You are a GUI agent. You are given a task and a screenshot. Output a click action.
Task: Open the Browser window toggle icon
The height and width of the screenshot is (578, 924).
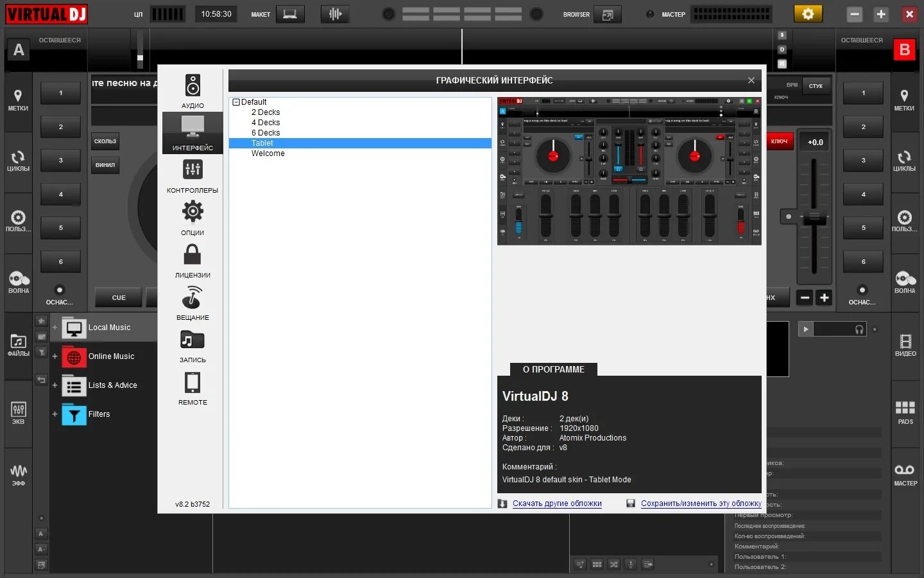(x=607, y=14)
